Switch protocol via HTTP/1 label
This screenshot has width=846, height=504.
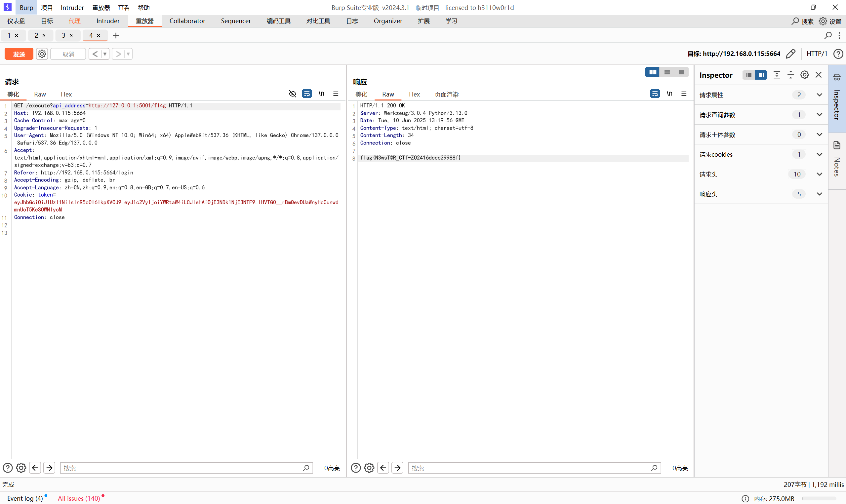tap(817, 54)
